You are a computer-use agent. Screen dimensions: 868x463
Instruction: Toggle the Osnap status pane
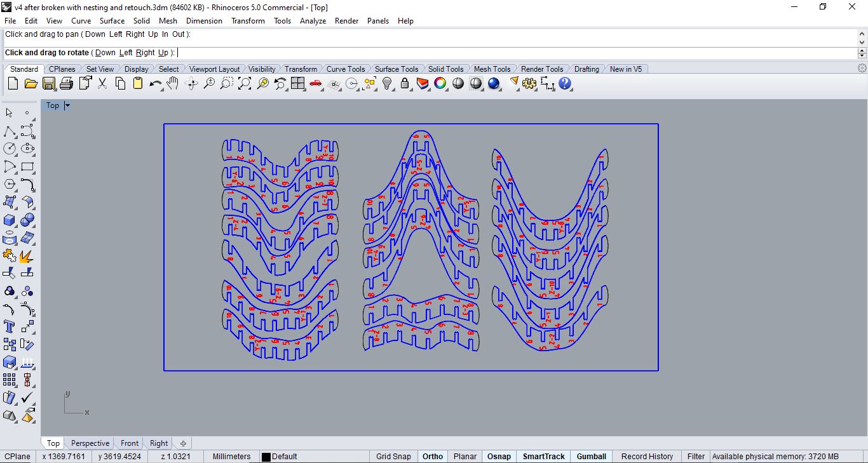(x=499, y=456)
